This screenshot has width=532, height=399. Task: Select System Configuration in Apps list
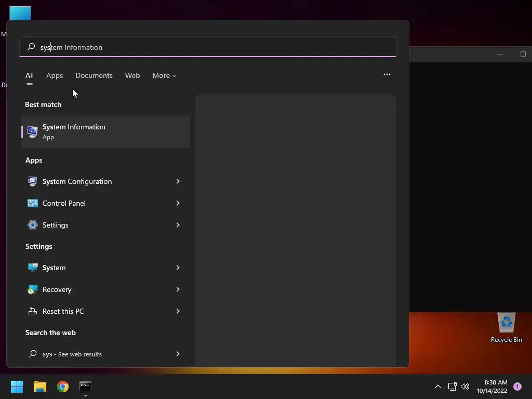(x=105, y=181)
